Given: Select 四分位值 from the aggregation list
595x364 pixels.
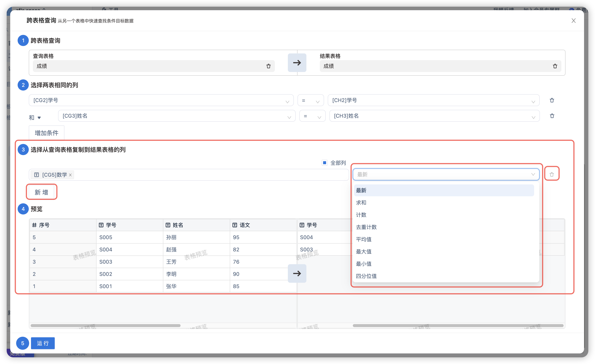Looking at the screenshot, I should pyautogui.click(x=444, y=276).
